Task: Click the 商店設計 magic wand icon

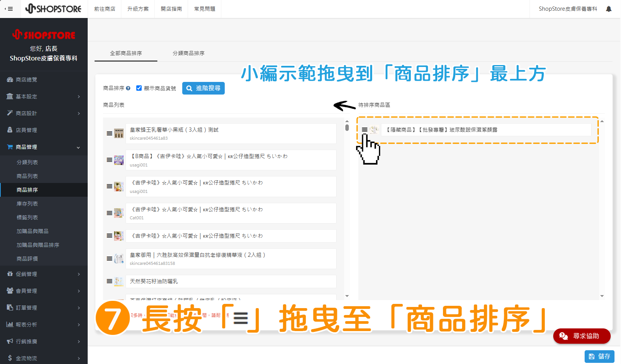Action: [x=10, y=113]
